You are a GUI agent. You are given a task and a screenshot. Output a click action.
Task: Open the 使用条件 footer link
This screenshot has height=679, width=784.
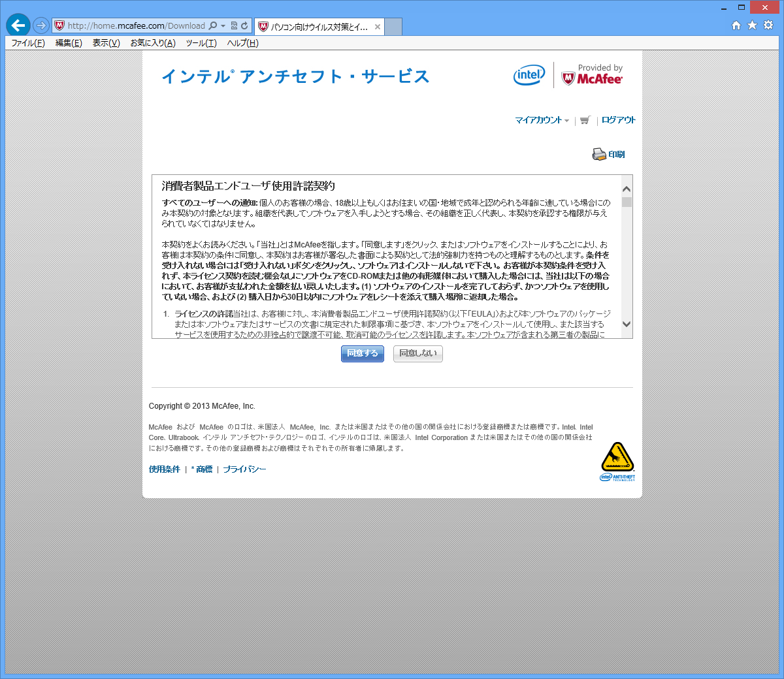[164, 469]
